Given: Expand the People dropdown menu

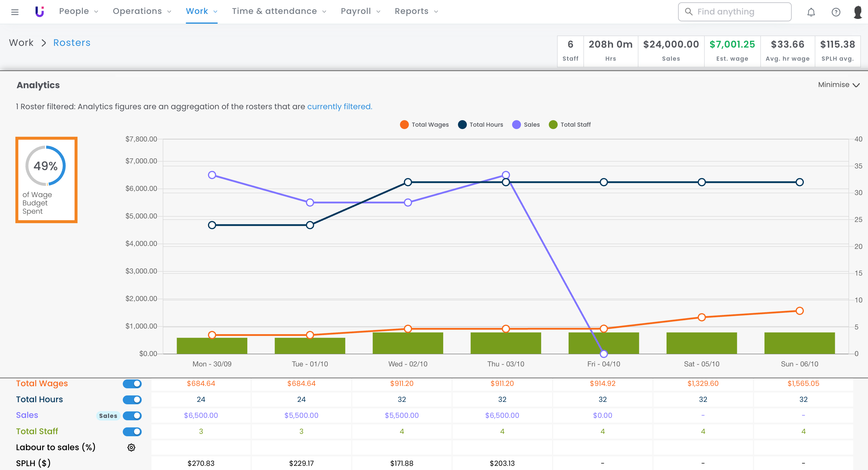Looking at the screenshot, I should tap(78, 12).
